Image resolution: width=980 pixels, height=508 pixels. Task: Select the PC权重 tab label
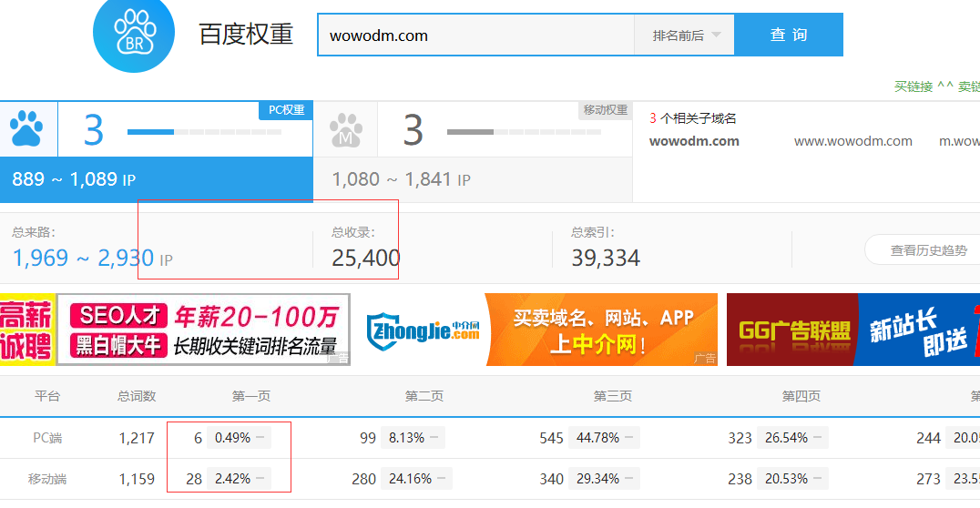point(286,110)
